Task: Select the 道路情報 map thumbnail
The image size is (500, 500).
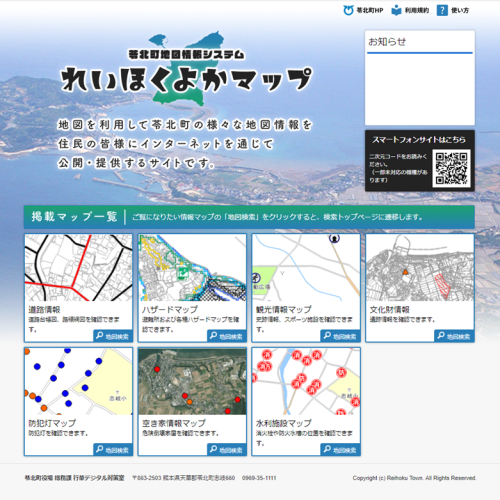Action: point(78,268)
